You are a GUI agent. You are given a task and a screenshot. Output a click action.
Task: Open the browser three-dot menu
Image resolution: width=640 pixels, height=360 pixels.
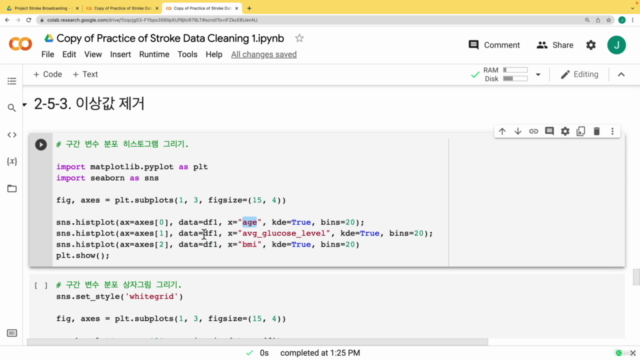[633, 20]
